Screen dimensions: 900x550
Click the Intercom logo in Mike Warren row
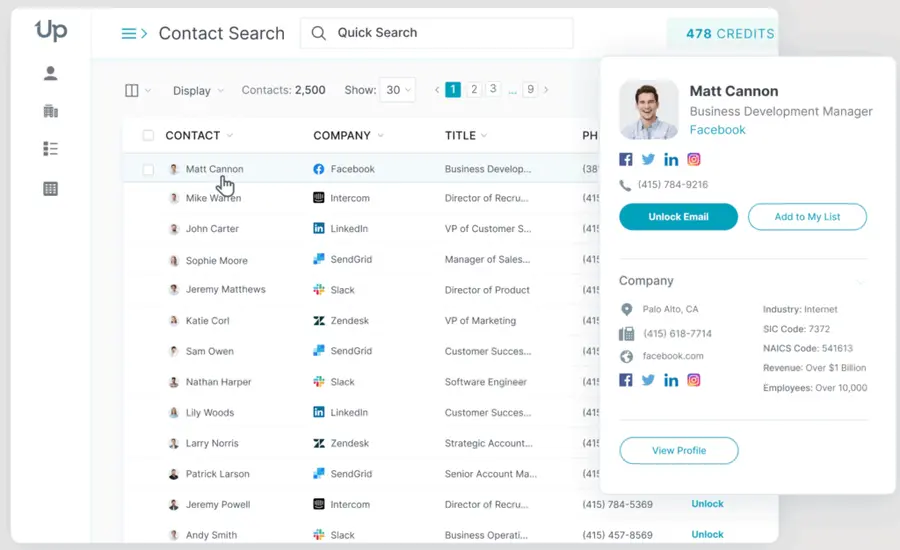319,198
